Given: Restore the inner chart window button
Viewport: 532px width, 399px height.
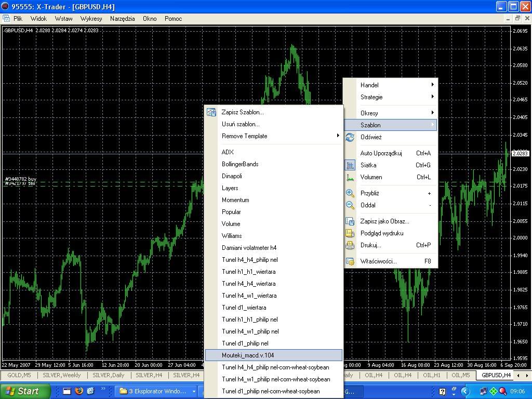Looking at the screenshot, I should tap(517, 18).
